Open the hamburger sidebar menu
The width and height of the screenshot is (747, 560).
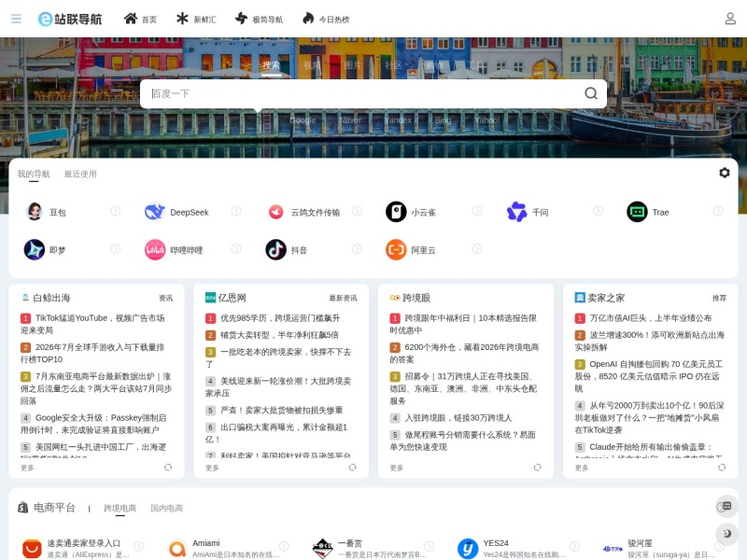coord(16,19)
